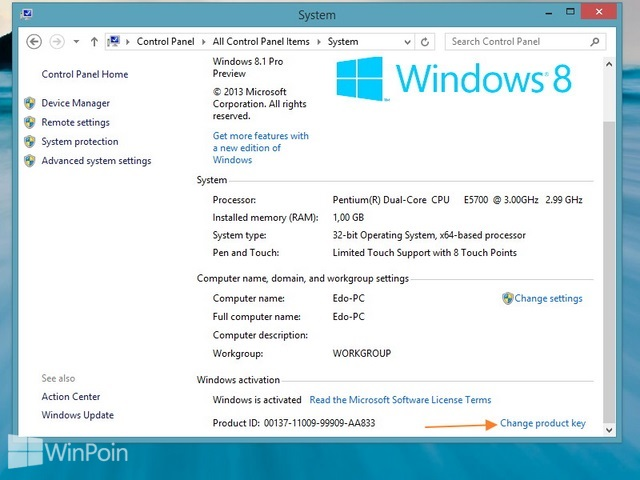Image resolution: width=640 pixels, height=480 pixels.
Task: Select the Windows is activated text
Action: (x=257, y=400)
